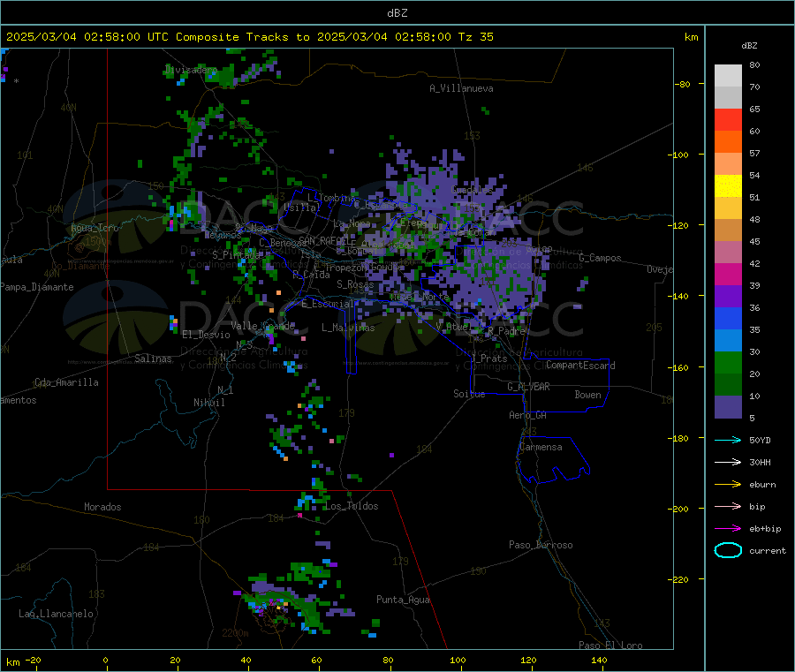This screenshot has width=795, height=672.
Task: Click the 'J_Prats' map label
Action: [x=488, y=359]
